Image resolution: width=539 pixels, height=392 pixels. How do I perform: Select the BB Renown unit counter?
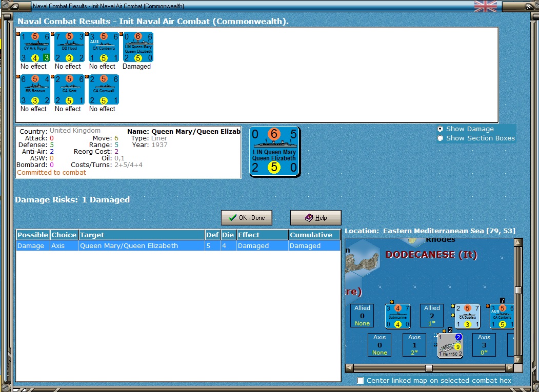pyautogui.click(x=35, y=90)
